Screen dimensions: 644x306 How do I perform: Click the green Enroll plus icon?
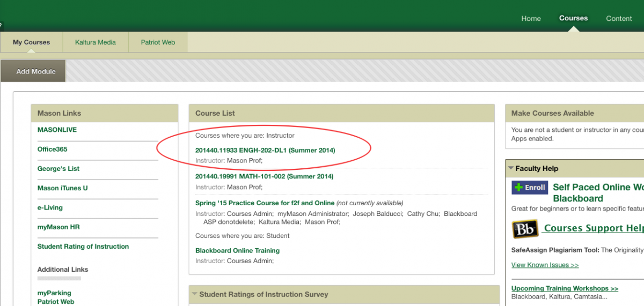[x=518, y=188]
